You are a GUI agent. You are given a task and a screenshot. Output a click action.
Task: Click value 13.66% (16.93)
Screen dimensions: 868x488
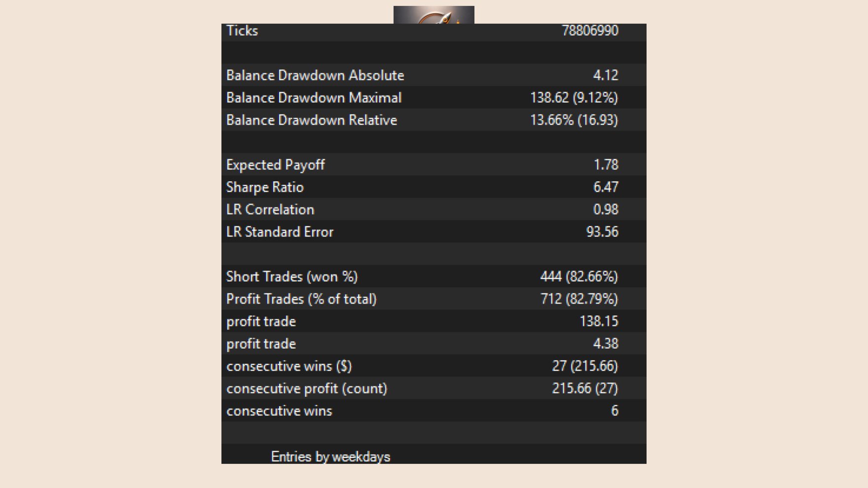(574, 120)
